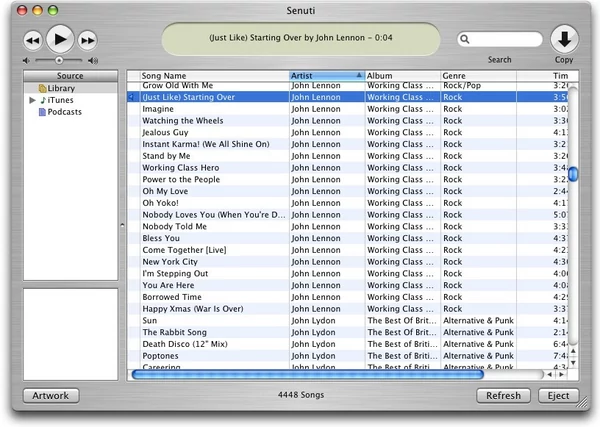600x427 pixels.
Task: Click the 4448 Songs status text
Action: 301,395
